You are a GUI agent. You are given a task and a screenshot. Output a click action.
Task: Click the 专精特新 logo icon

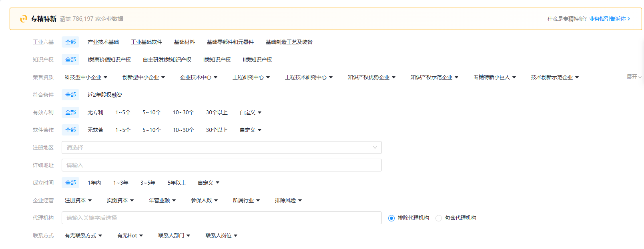click(24, 19)
